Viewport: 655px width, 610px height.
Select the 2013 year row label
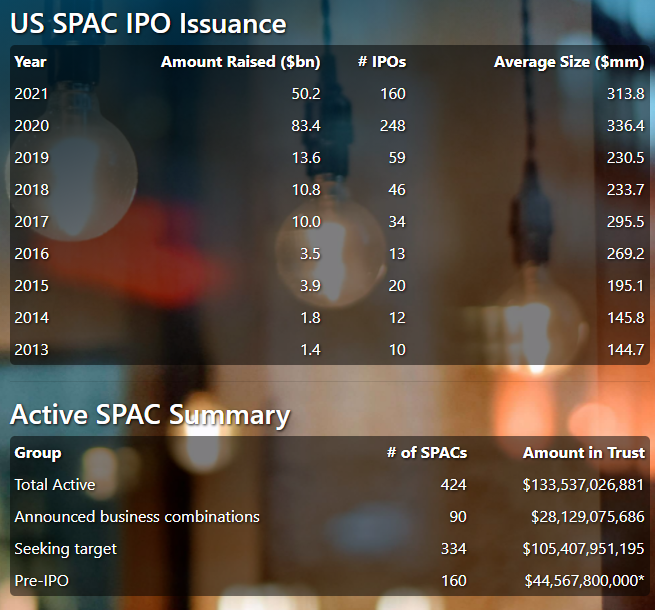click(x=32, y=350)
